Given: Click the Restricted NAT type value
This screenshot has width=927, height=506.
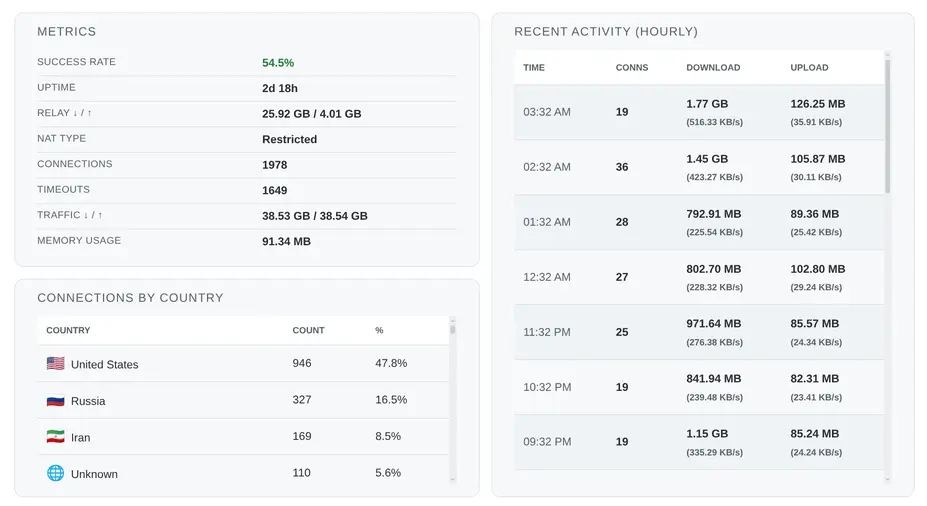Looking at the screenshot, I should click(x=289, y=140).
